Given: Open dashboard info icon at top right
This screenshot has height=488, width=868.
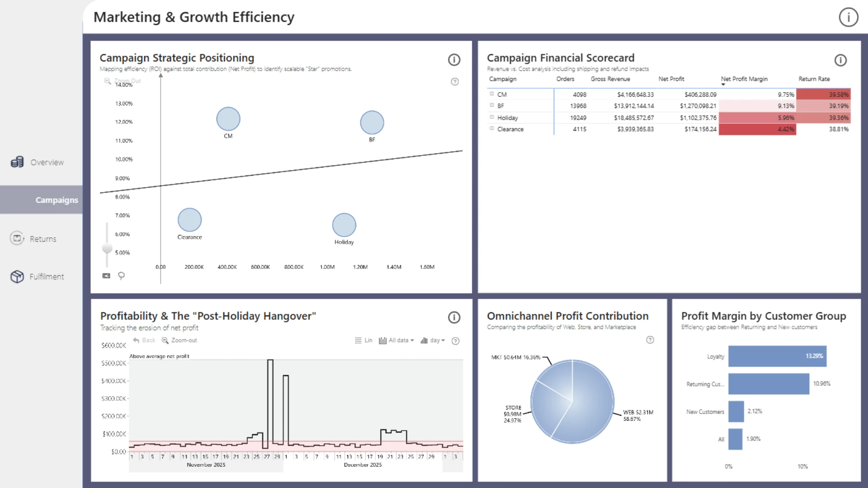Looking at the screenshot, I should click(x=848, y=17).
